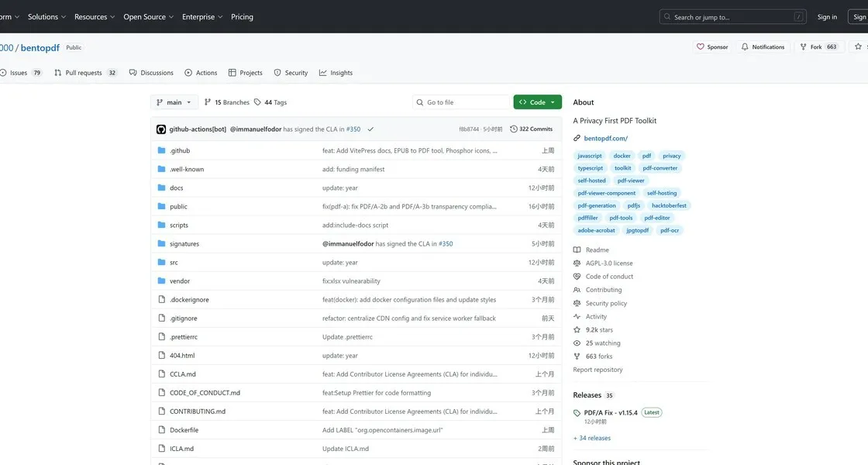Click the Go to file search field

[461, 102]
